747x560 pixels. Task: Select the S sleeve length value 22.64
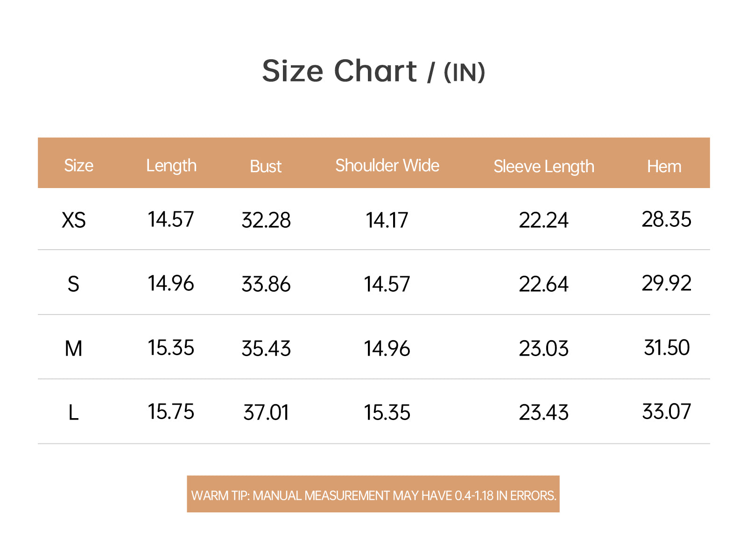click(x=544, y=284)
